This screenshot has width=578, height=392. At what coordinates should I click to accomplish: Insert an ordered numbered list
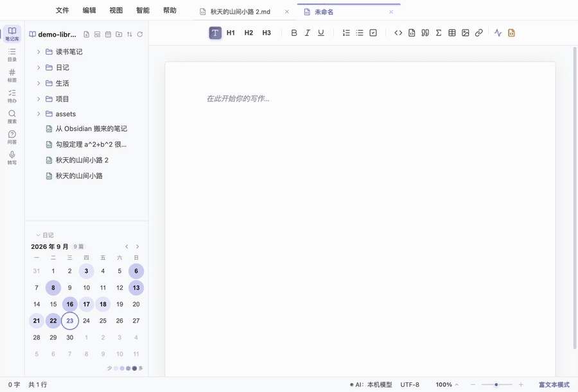pos(346,33)
